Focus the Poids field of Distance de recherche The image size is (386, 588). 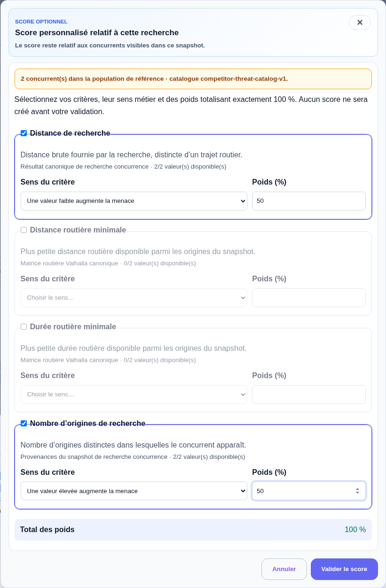(x=309, y=201)
